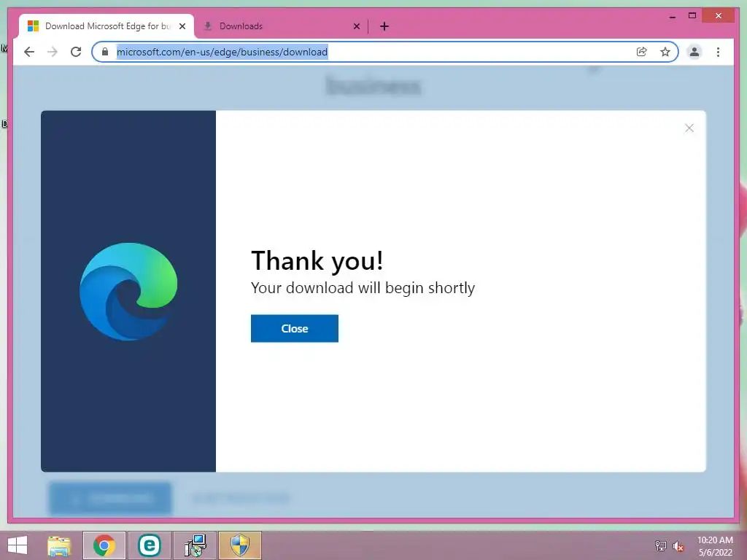Open Windows Start menu

click(x=18, y=545)
